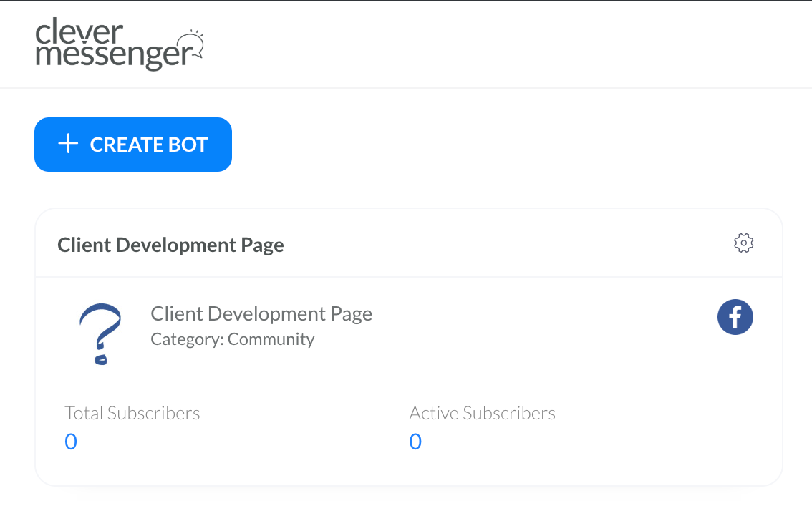Click the word Total in Total Subscribers
This screenshot has width=812, height=521.
pyautogui.click(x=84, y=413)
